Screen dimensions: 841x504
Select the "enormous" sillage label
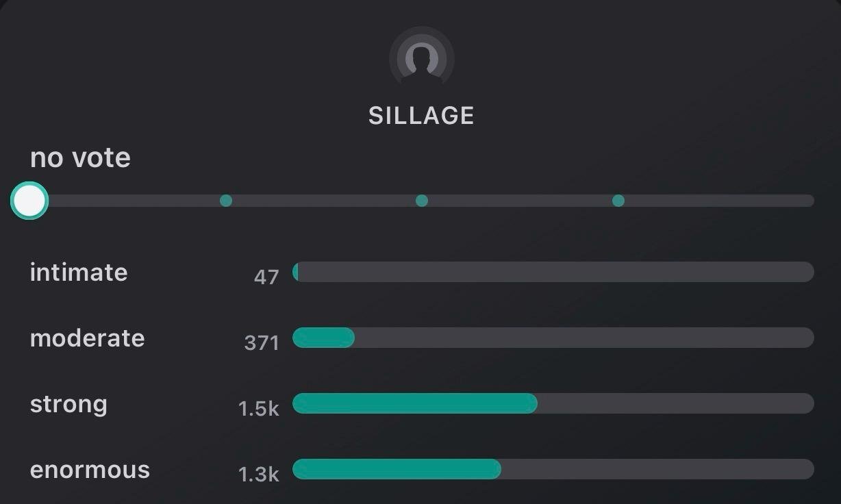click(90, 470)
